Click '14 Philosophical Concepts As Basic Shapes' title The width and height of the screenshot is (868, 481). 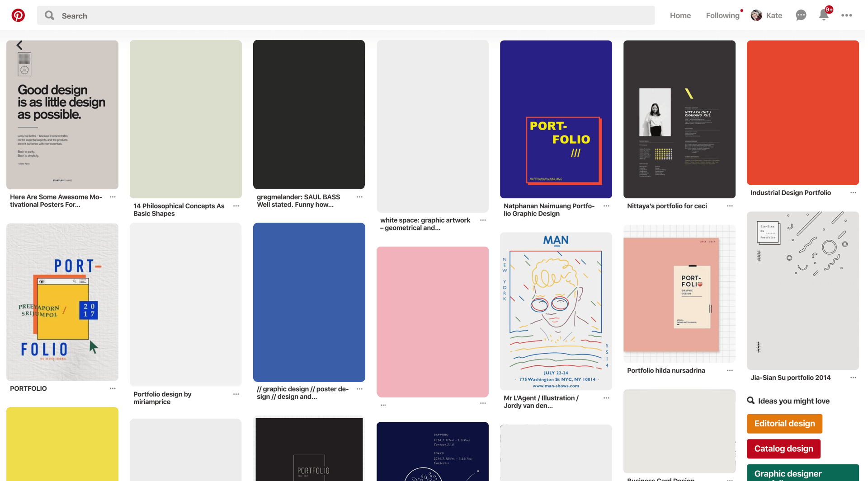click(x=179, y=210)
